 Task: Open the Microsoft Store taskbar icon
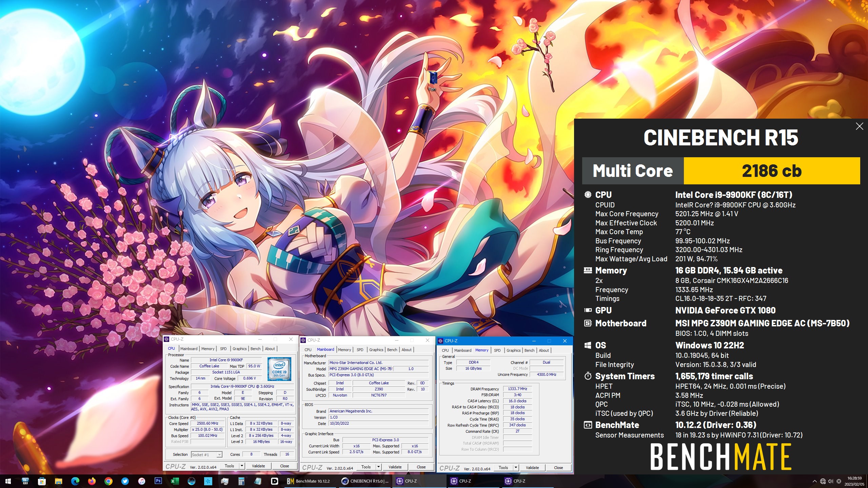42,481
